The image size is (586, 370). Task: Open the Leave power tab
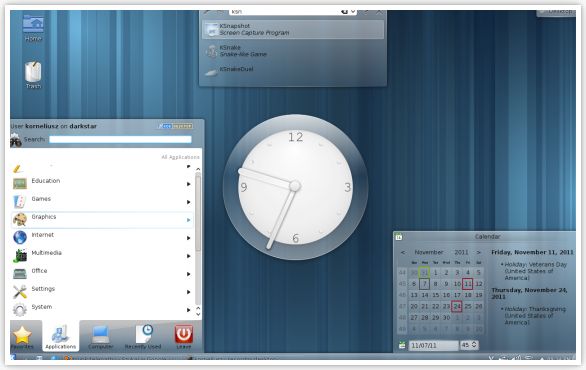[183, 336]
